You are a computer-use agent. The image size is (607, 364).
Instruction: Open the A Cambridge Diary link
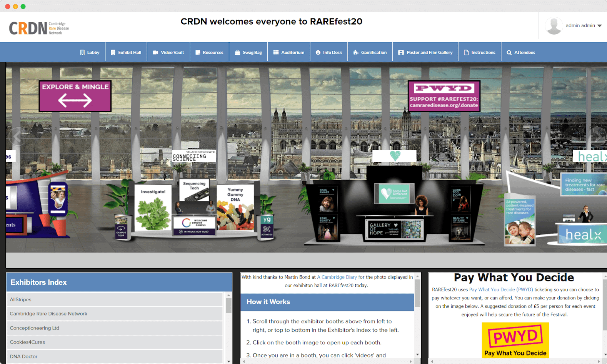click(337, 277)
